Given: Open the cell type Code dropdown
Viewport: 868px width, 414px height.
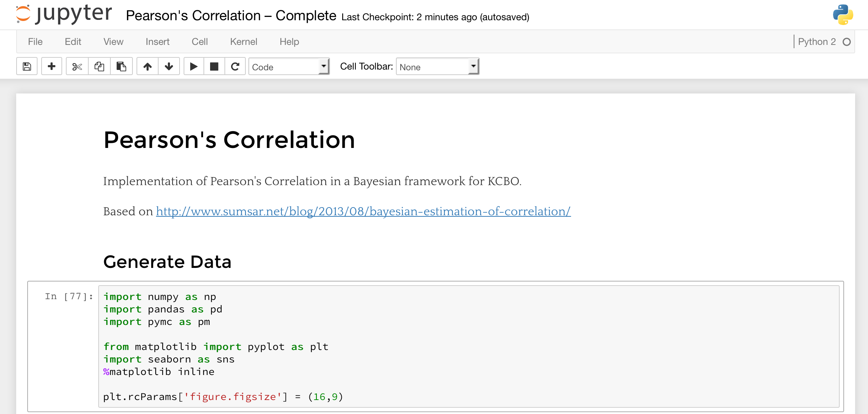Looking at the screenshot, I should pos(289,67).
